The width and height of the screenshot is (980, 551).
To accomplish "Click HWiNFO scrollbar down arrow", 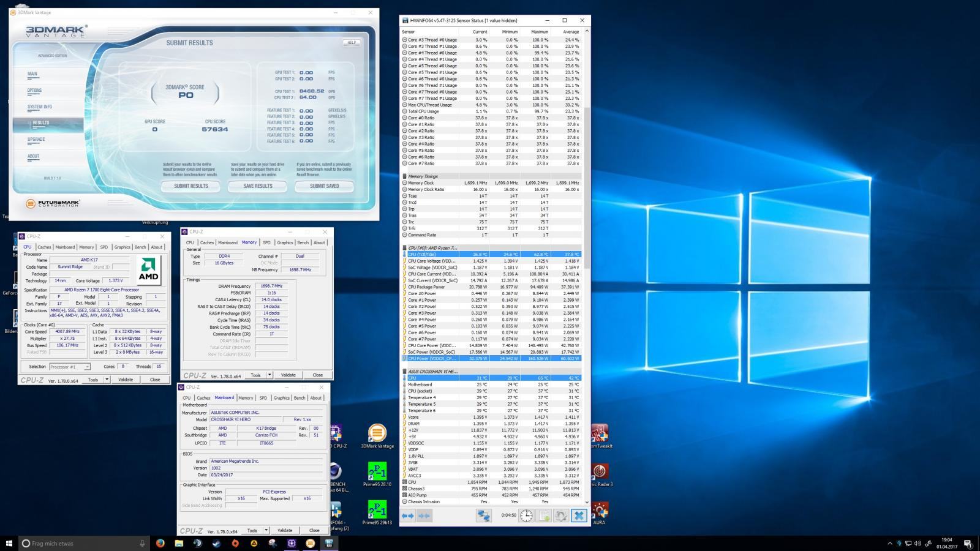I will coord(587,502).
